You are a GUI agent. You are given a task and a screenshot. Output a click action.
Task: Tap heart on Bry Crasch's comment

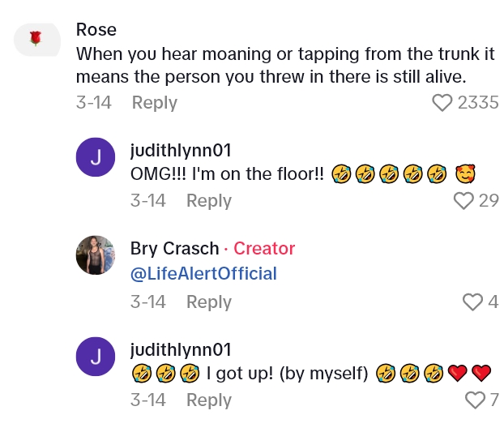point(472,302)
